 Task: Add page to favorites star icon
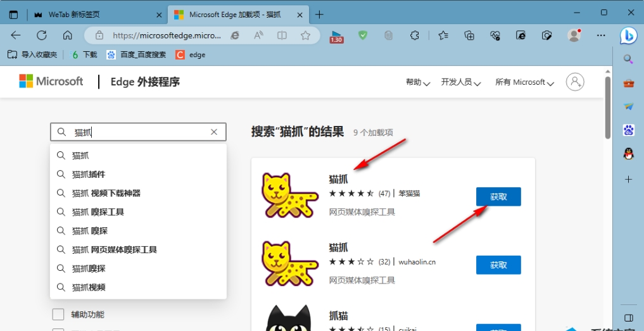coord(305,35)
